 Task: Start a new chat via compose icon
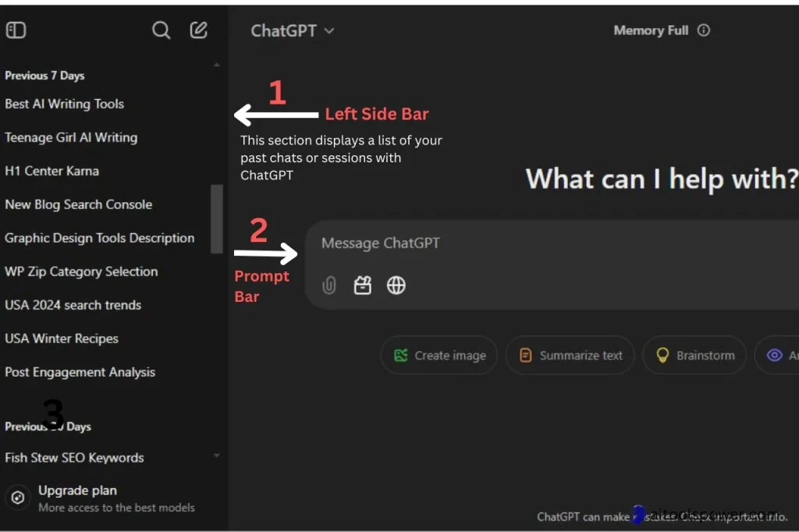(199, 30)
